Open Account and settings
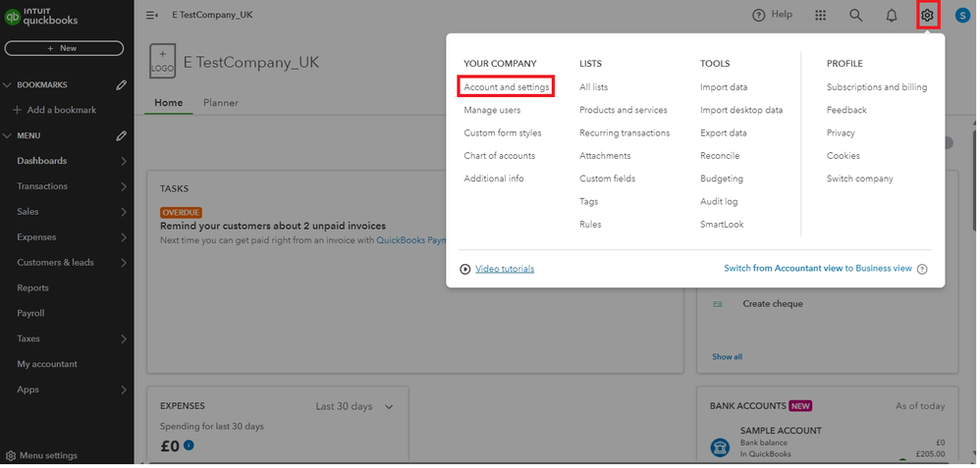This screenshot has width=980, height=468. click(x=507, y=87)
